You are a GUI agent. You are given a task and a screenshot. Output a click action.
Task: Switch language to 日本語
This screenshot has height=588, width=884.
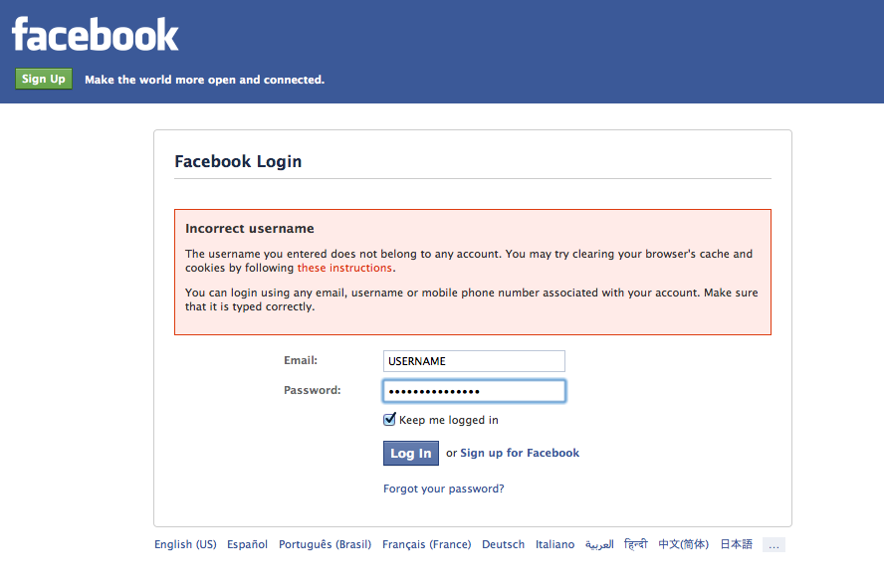(737, 544)
